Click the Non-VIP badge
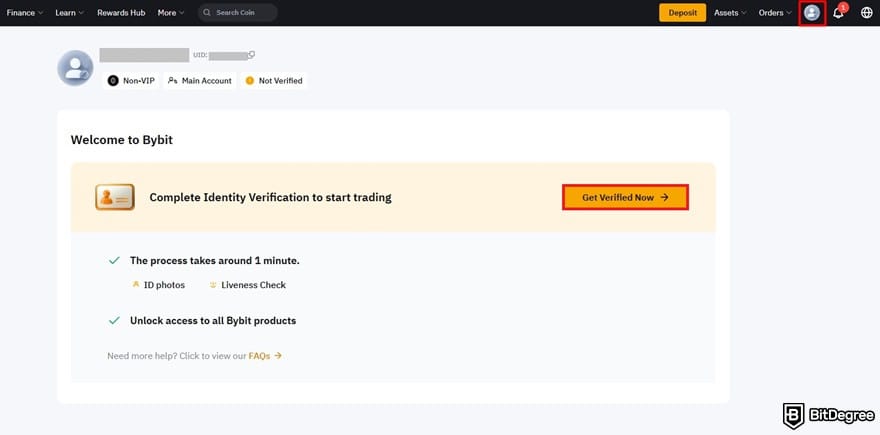The width and height of the screenshot is (880, 435). pos(131,81)
